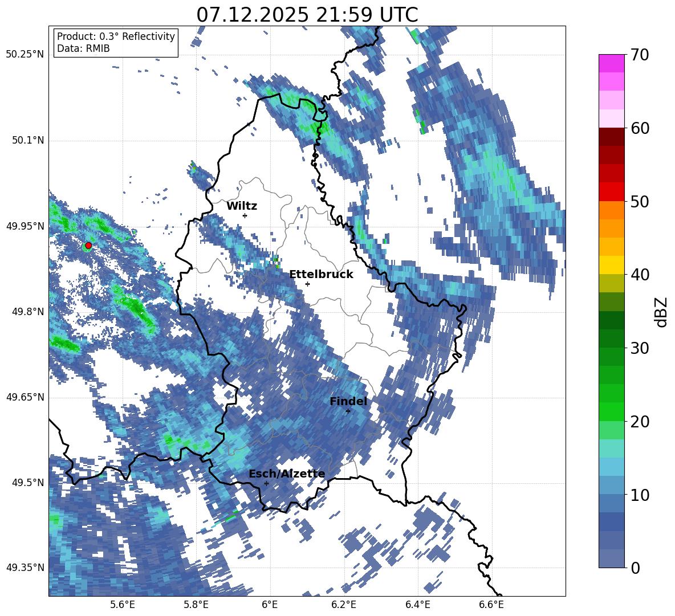Screen dimensions: 675x616
Task: Pick the pale blue colorbar segment at 0
Action: pos(611,558)
